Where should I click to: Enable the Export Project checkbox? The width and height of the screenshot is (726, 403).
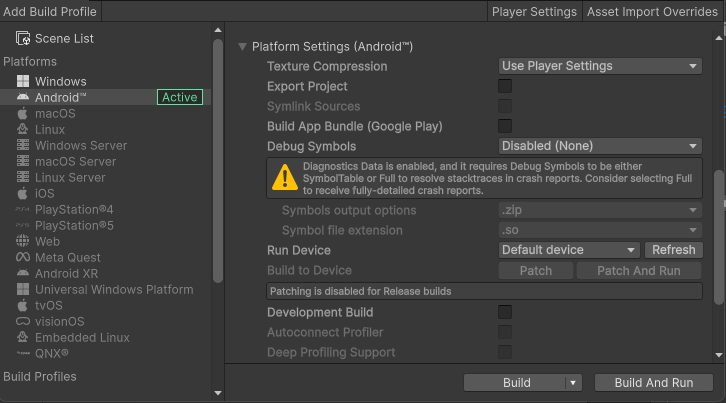coord(505,86)
